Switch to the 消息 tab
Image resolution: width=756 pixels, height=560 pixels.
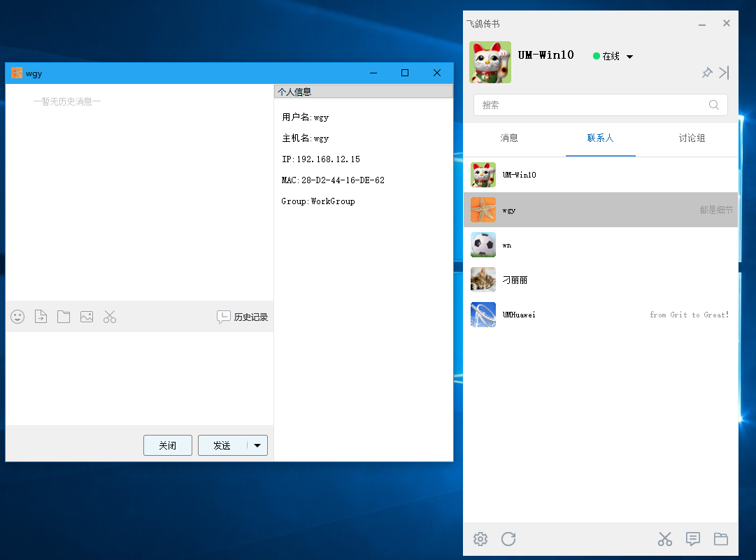tap(509, 138)
